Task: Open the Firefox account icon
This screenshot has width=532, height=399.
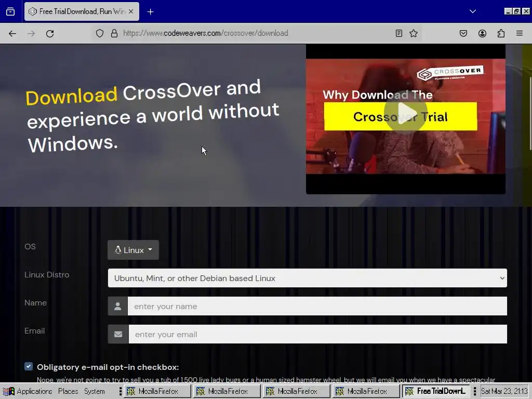Action: coord(482,33)
